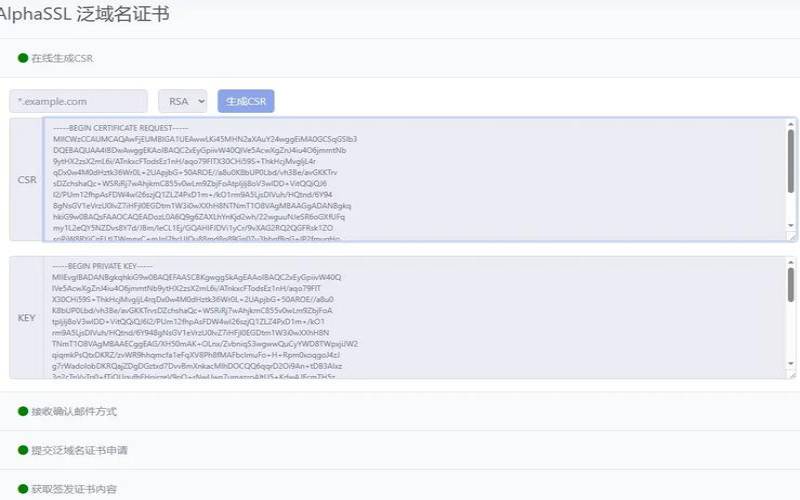Screen dimensions: 800x500
Task: Click the CSR textarea resize handle
Action: tap(791, 236)
